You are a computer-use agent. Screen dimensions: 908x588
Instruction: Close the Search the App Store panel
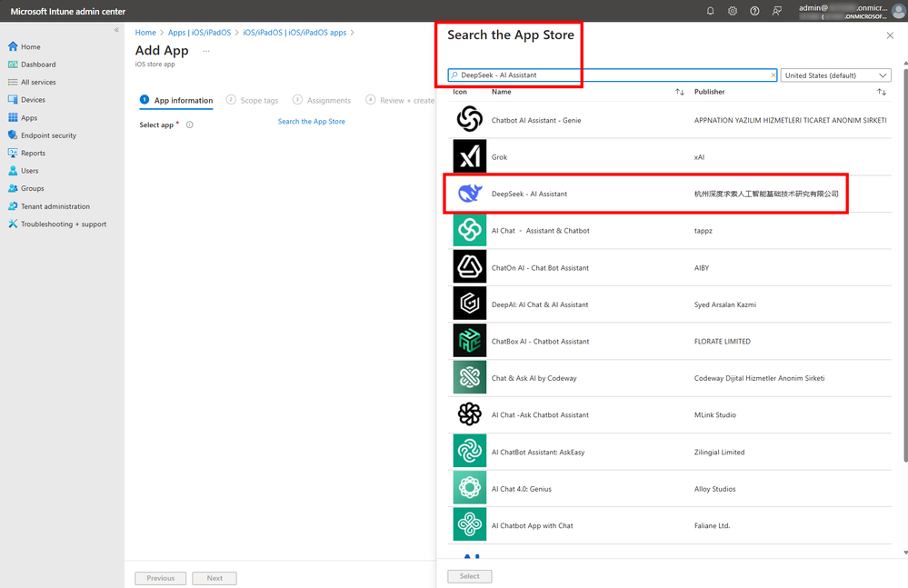890,35
